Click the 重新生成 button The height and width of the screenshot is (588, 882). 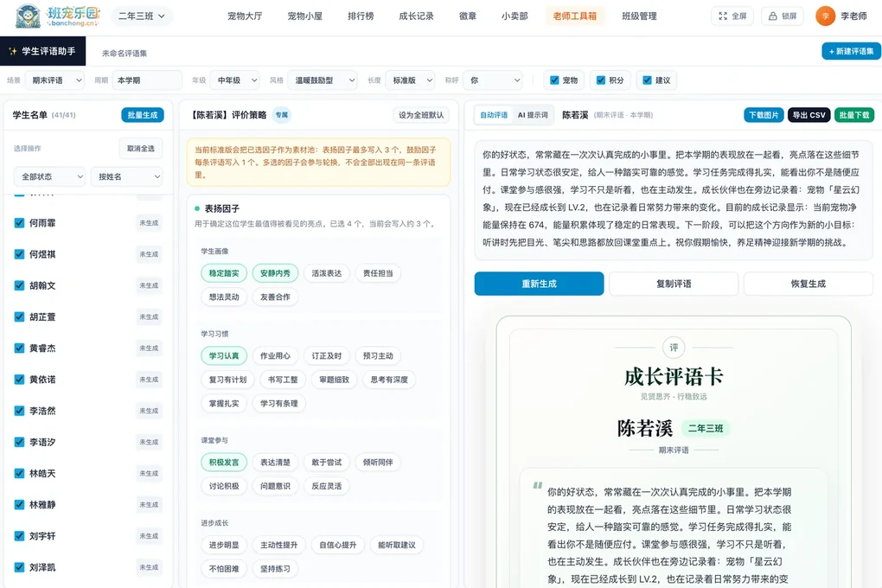click(539, 284)
